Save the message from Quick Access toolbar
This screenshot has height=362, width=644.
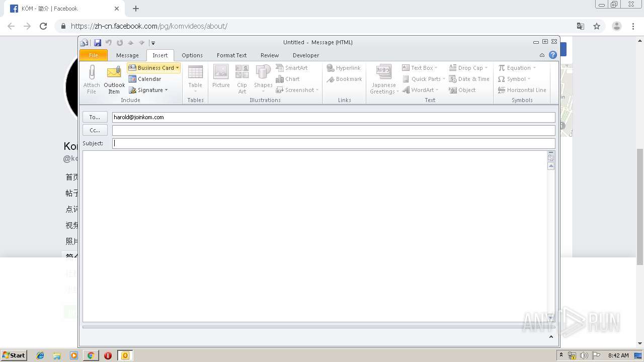pyautogui.click(x=98, y=43)
